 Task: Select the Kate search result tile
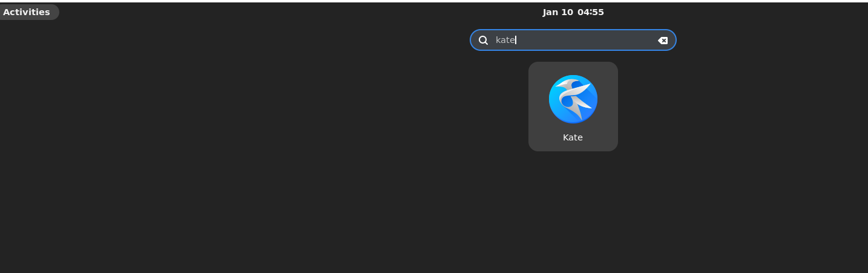573,107
